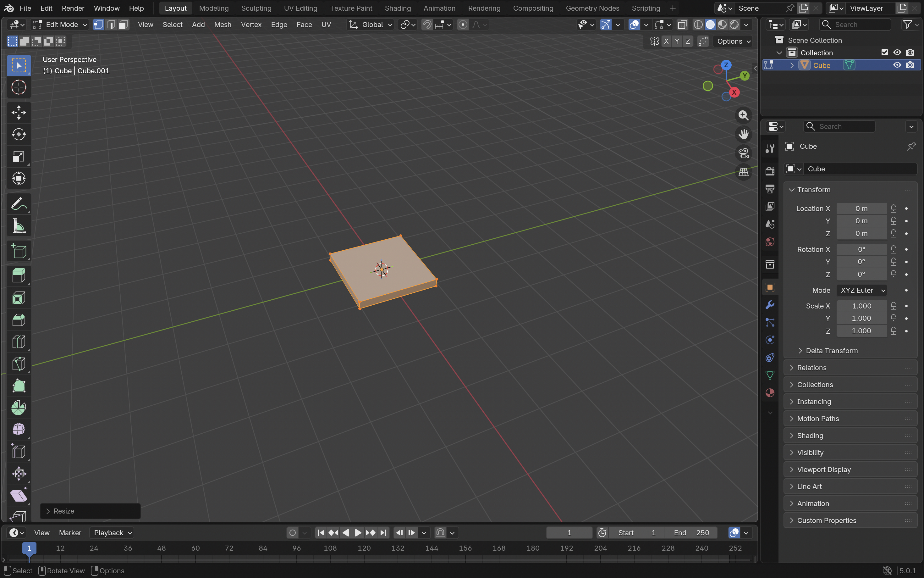Choose the Measure tool
This screenshot has height=578, width=924.
[x=18, y=226]
